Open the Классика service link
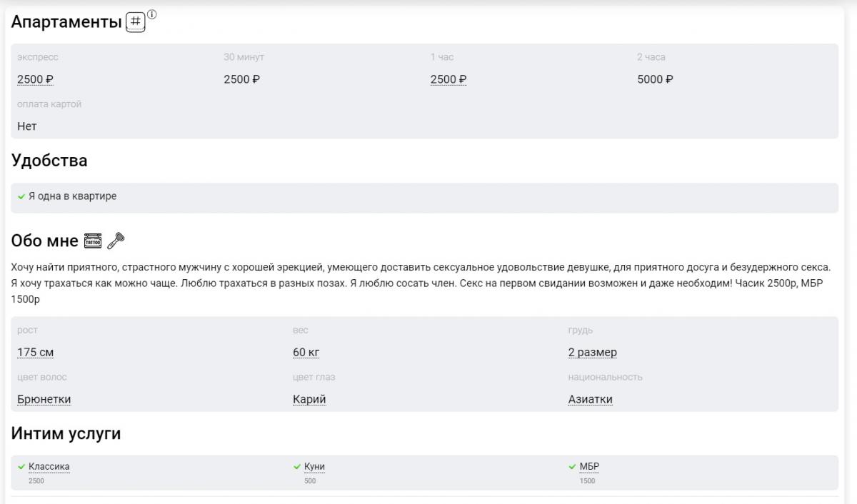 [49, 467]
